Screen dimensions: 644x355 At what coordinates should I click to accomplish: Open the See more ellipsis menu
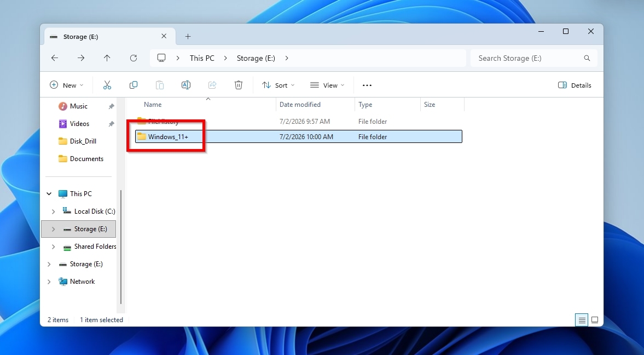coord(367,85)
